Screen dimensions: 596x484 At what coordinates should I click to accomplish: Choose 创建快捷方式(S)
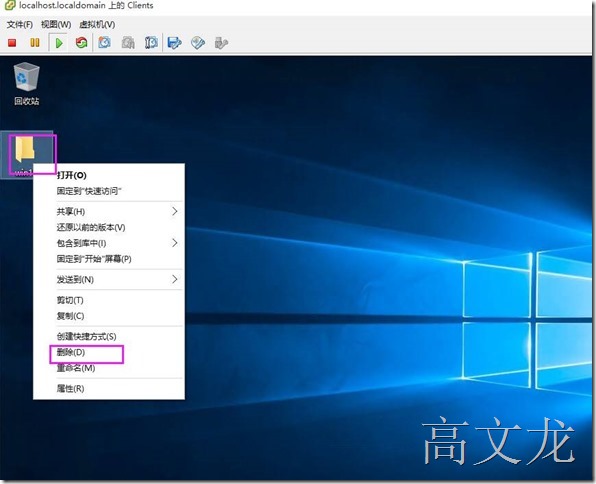click(x=109, y=336)
